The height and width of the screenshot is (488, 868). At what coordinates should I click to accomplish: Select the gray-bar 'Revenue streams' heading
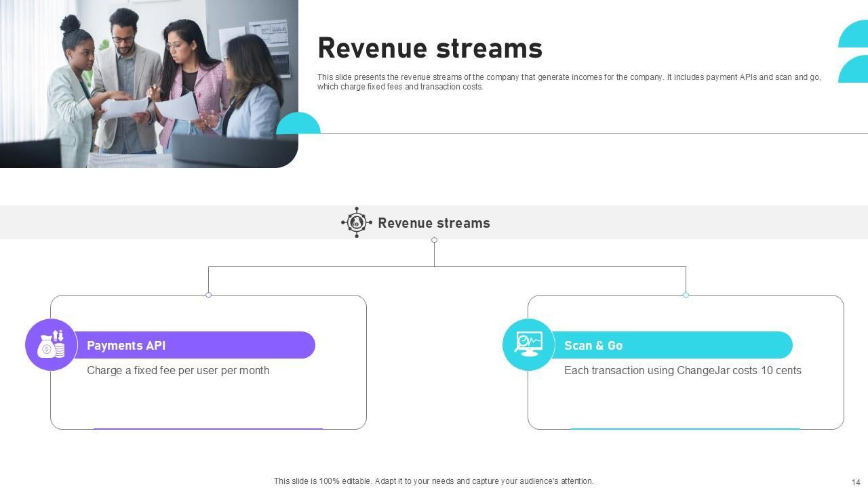tap(434, 223)
